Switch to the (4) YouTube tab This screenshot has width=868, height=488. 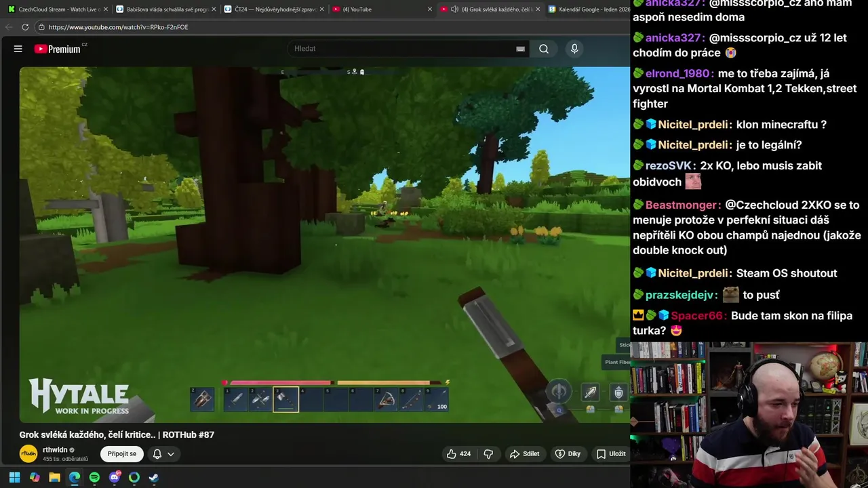(x=380, y=9)
